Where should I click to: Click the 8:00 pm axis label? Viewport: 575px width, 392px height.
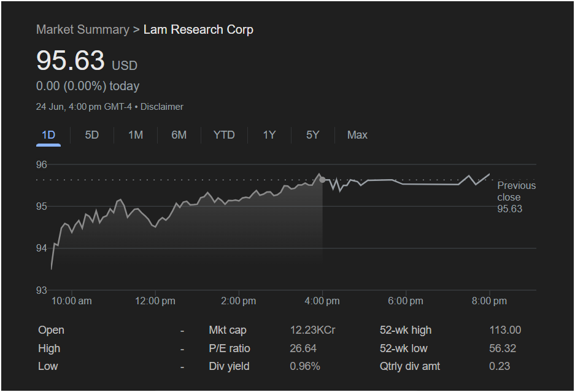[489, 301]
